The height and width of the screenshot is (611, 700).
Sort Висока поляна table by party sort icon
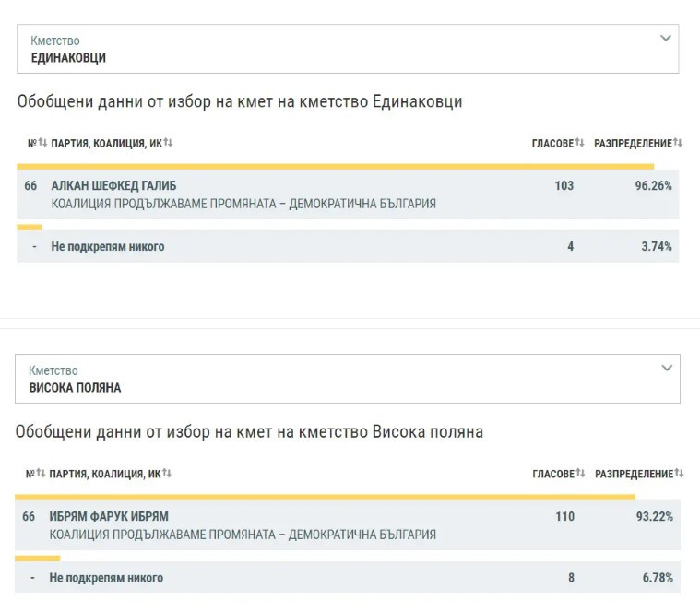coord(167,474)
